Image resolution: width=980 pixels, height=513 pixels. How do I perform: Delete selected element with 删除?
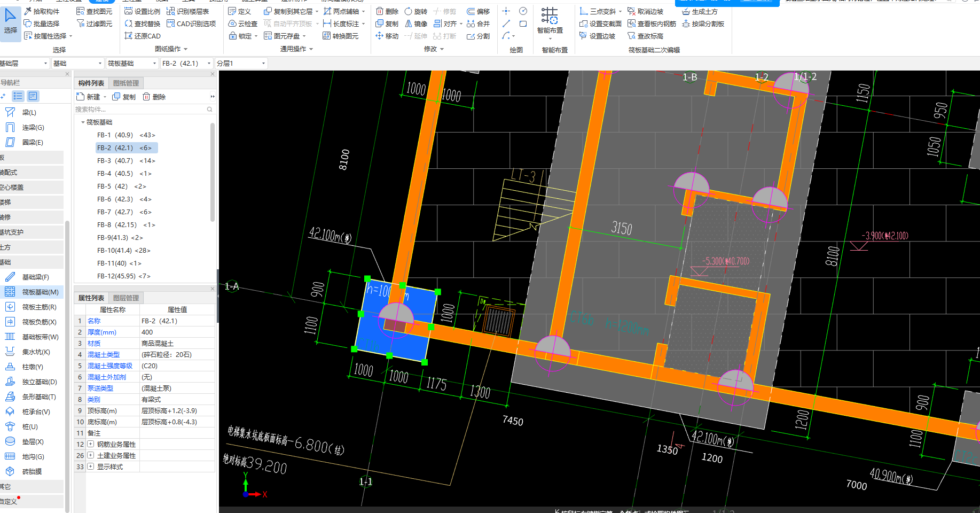(x=387, y=11)
